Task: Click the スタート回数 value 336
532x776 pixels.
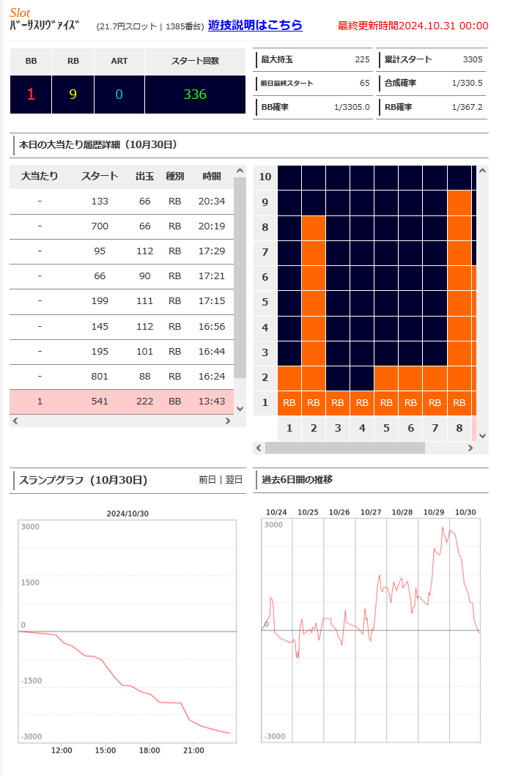Action: (x=195, y=95)
